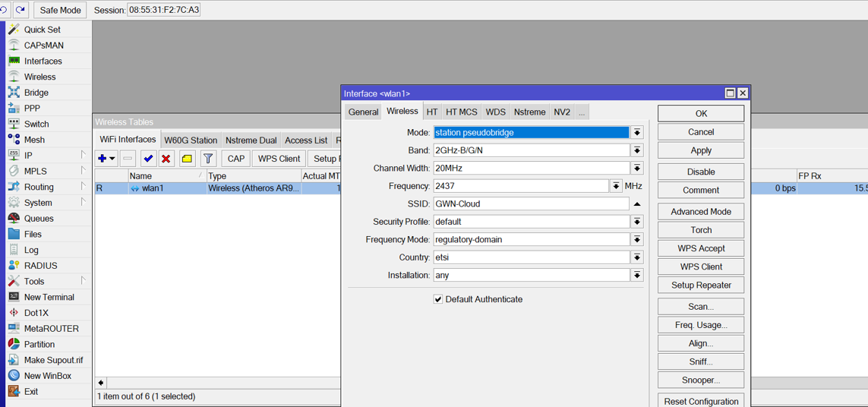This screenshot has width=868, height=407.
Task: Click the Torch button
Action: click(701, 230)
